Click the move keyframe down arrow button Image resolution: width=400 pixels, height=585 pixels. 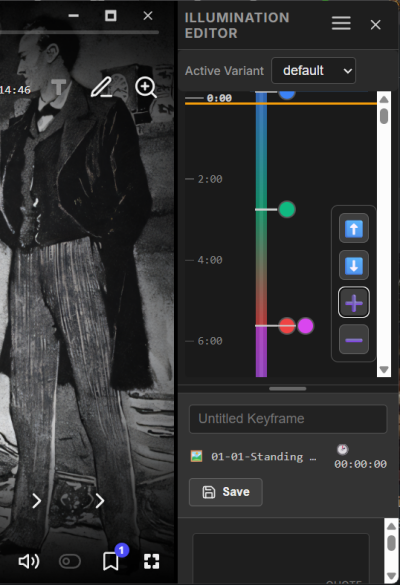click(354, 265)
